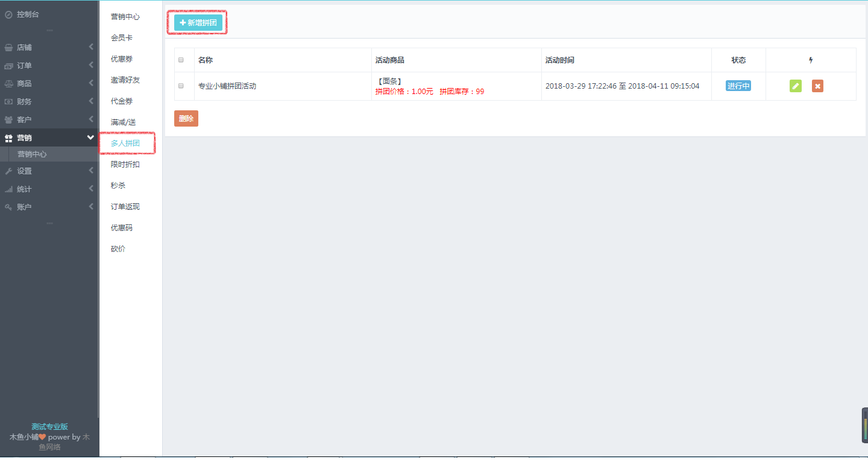868x460 pixels.
Task: Click the green edit pencil icon
Action: pos(796,86)
